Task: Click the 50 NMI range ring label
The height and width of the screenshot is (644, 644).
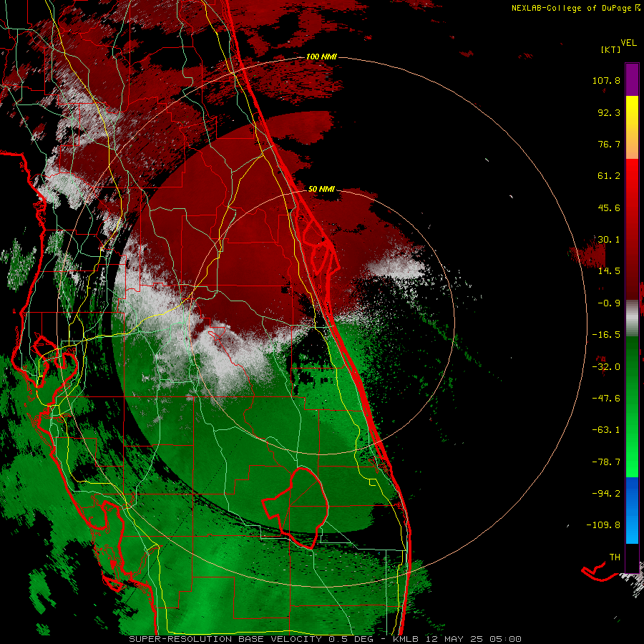Action: tap(321, 189)
